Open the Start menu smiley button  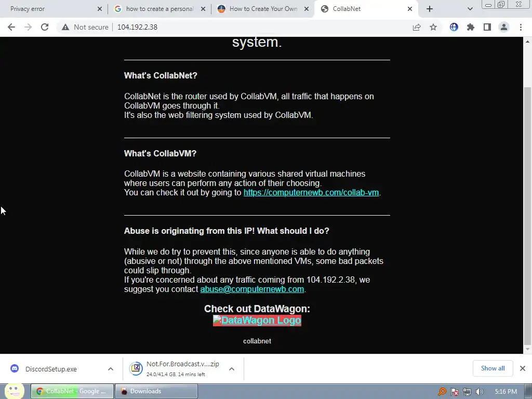(14, 391)
